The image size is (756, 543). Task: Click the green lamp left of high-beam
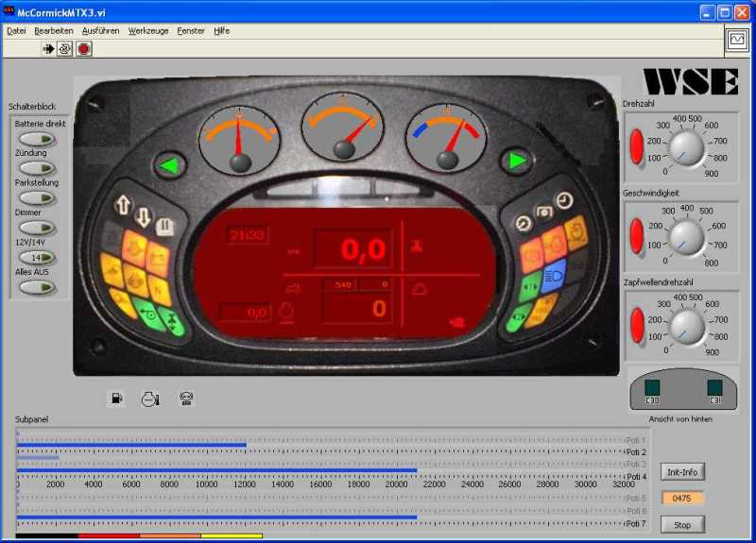click(530, 287)
